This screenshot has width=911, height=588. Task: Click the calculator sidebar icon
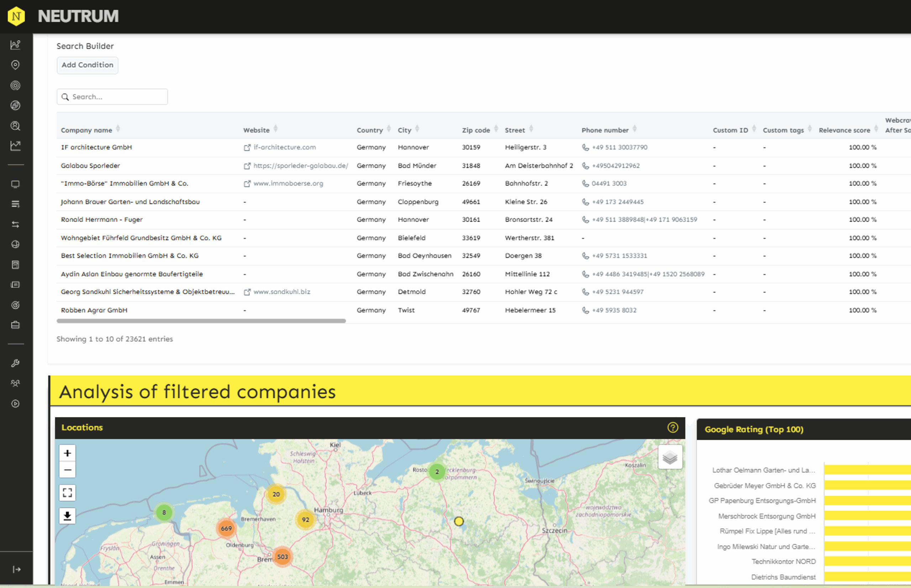click(15, 265)
